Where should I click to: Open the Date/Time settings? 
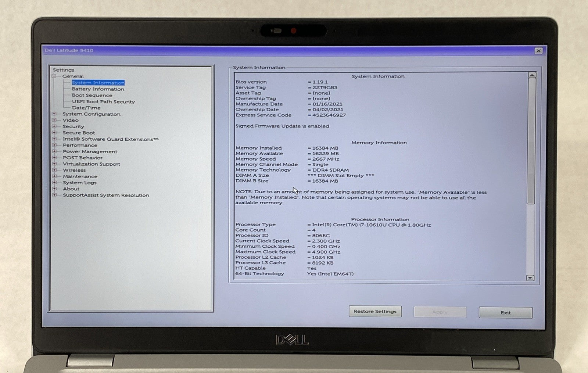[x=86, y=108]
